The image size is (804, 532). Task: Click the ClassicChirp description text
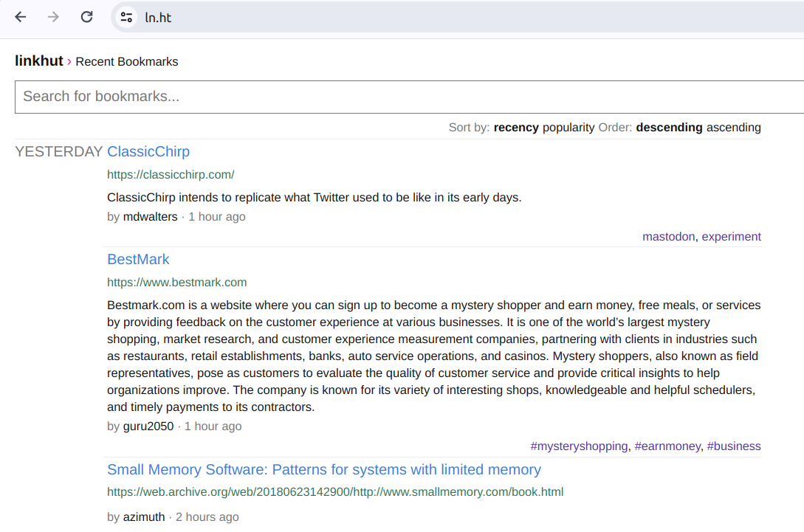pyautogui.click(x=315, y=198)
